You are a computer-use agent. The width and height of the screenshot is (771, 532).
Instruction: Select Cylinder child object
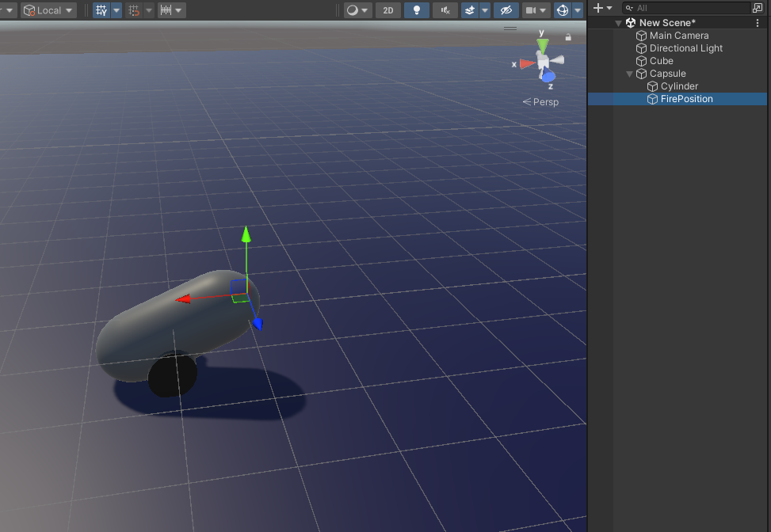pyautogui.click(x=679, y=86)
